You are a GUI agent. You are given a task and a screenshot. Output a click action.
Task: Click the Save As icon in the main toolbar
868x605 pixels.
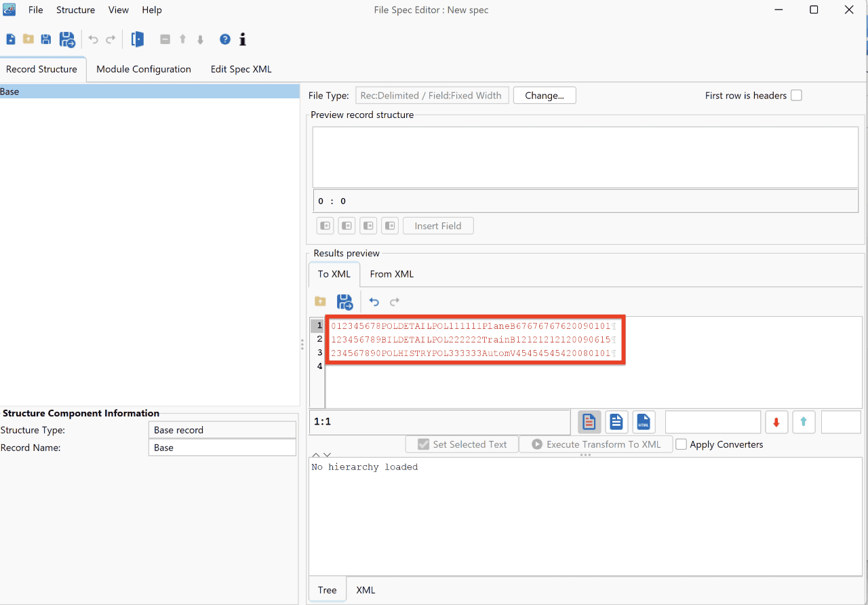(67, 39)
